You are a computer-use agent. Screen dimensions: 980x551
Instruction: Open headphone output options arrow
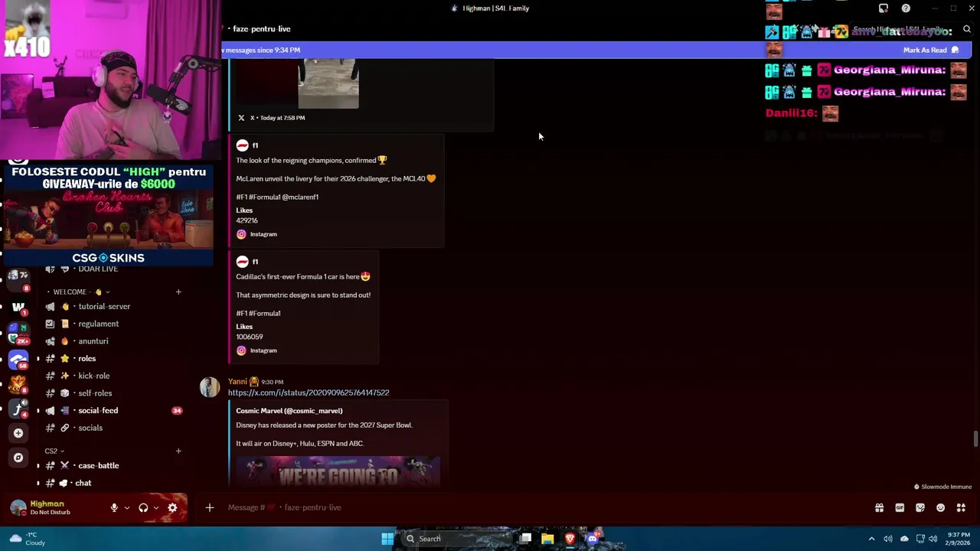156,507
